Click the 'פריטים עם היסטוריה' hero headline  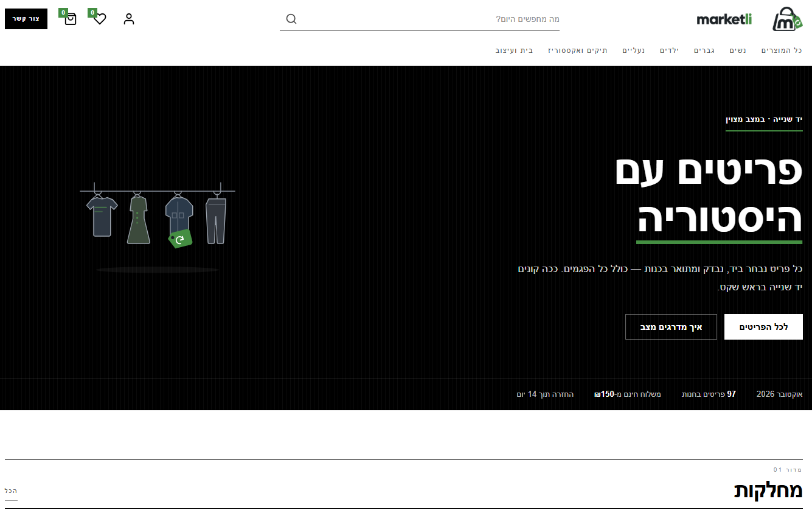tap(709, 195)
